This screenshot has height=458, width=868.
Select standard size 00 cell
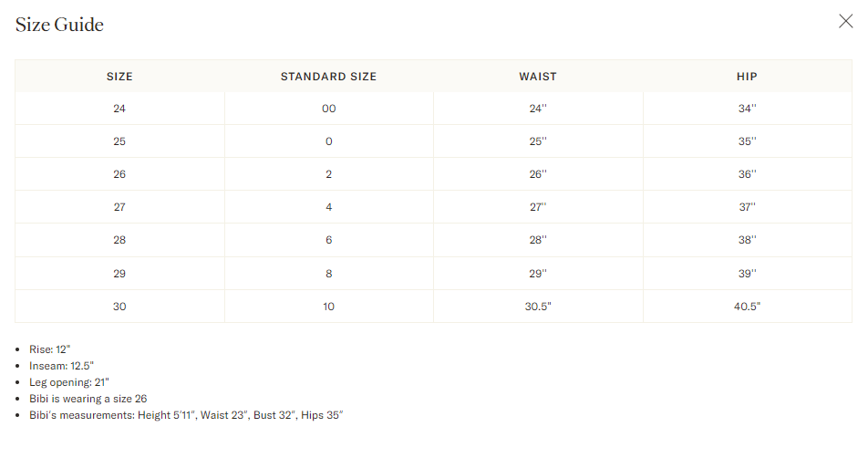[x=328, y=109]
